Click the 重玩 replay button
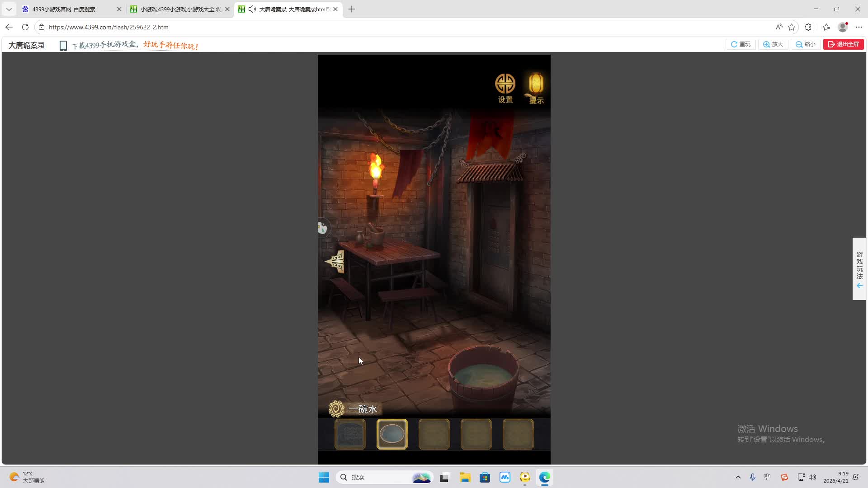The width and height of the screenshot is (868, 488). (x=741, y=44)
